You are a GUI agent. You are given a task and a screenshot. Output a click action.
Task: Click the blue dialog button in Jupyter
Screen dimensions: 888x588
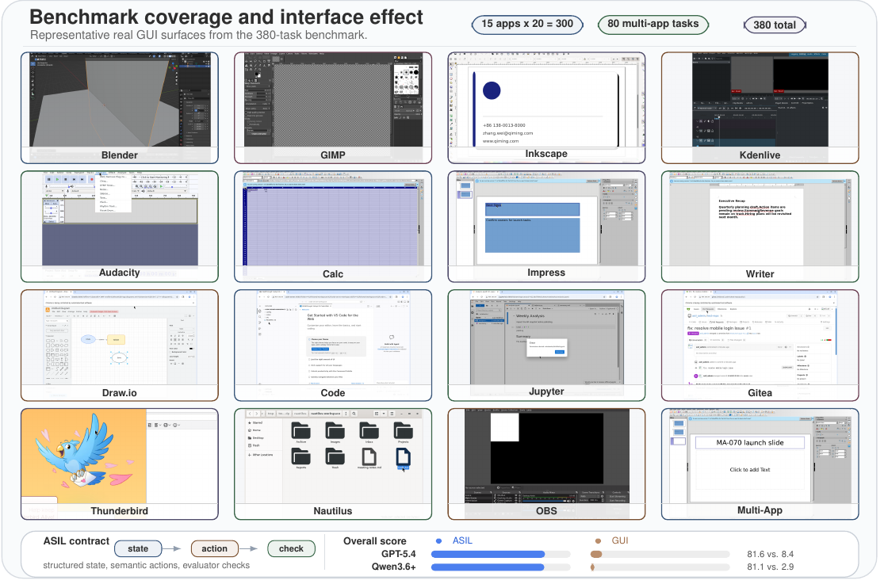tap(560, 352)
